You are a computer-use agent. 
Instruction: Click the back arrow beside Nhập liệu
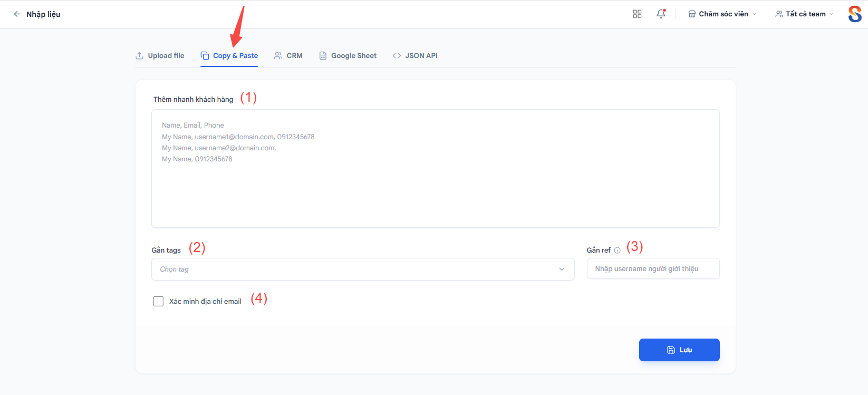click(17, 14)
